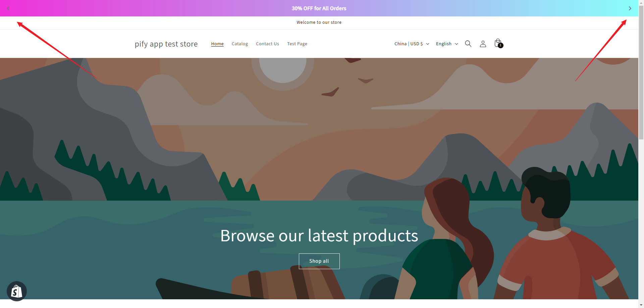
Task: Open the Catalog menu item
Action: [240, 44]
